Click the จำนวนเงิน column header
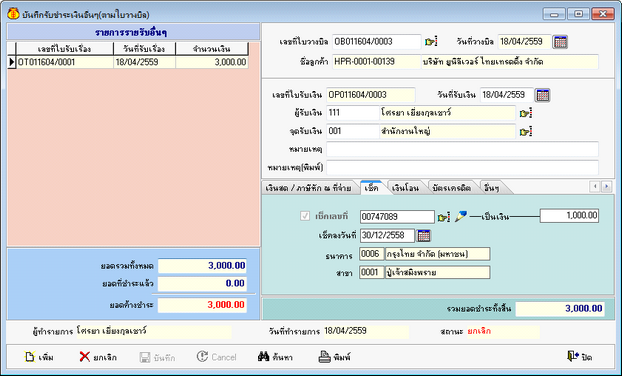This screenshot has width=622, height=376. (x=212, y=49)
